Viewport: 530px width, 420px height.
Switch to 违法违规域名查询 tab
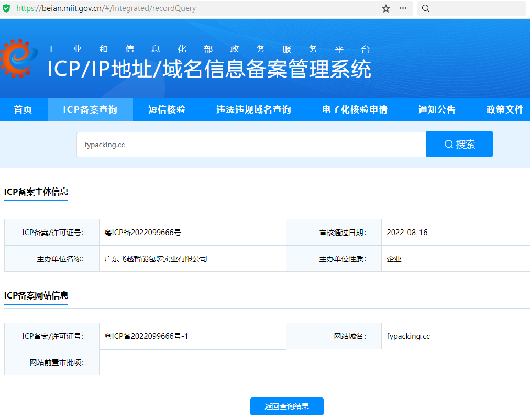pos(253,109)
